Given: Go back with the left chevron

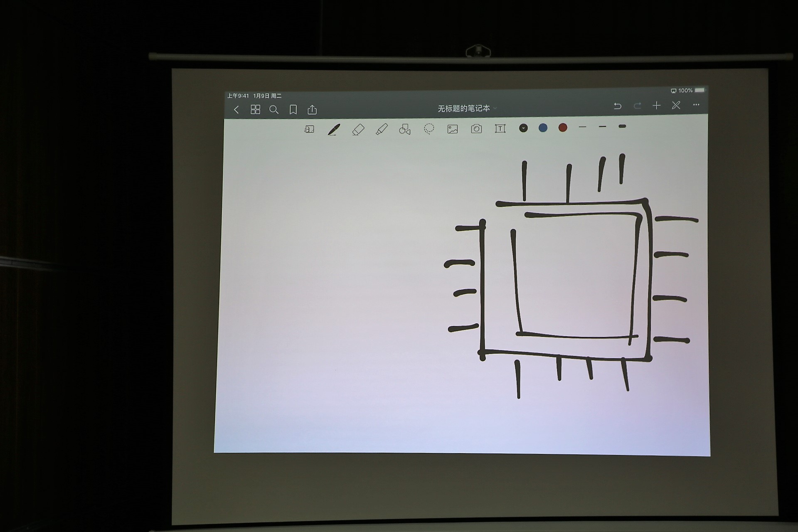Looking at the screenshot, I should 236,110.
